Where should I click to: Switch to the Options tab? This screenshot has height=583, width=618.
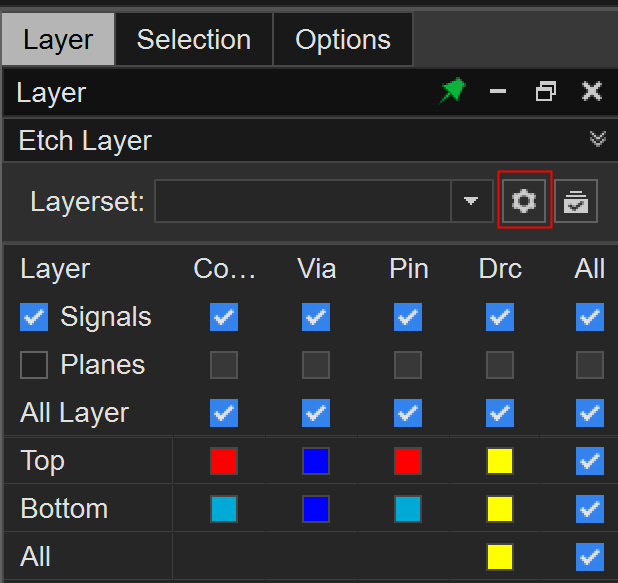coord(342,40)
